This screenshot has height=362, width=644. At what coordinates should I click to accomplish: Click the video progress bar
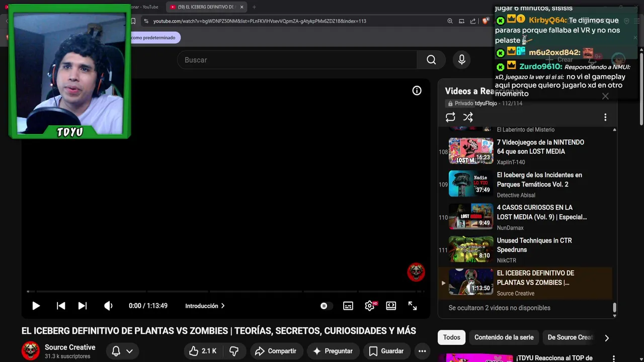pos(225,291)
